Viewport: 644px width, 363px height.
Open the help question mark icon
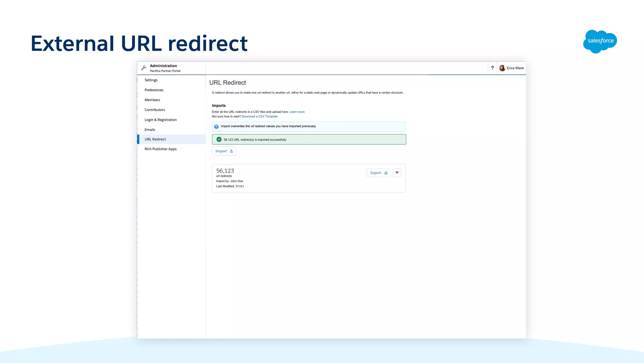pyautogui.click(x=492, y=68)
